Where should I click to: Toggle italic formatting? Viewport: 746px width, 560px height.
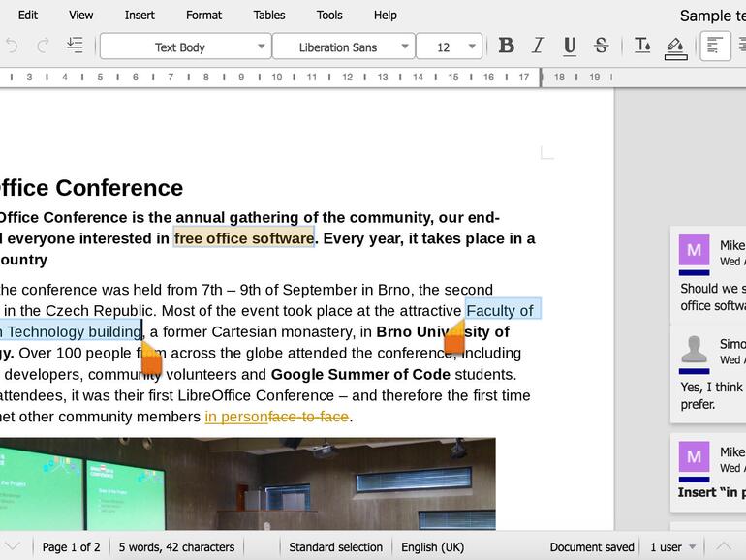[x=538, y=46]
